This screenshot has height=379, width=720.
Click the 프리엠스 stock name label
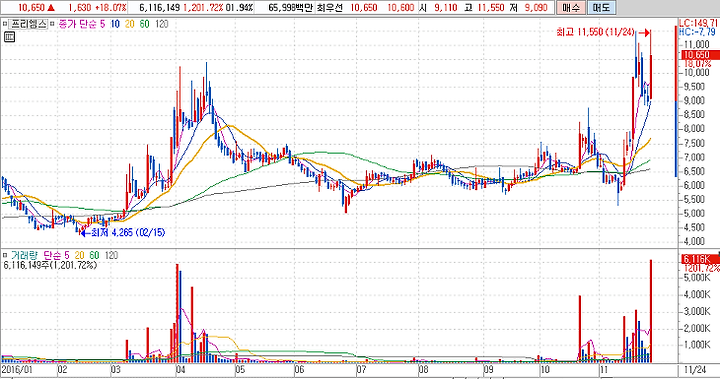click(x=29, y=24)
